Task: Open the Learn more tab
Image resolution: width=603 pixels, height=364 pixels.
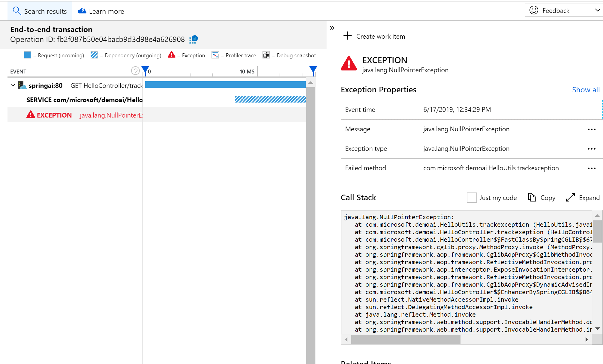Action: [101, 11]
